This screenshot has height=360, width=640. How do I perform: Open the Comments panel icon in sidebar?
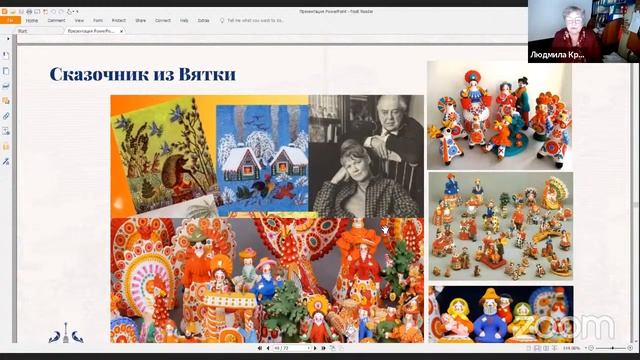[x=6, y=101]
